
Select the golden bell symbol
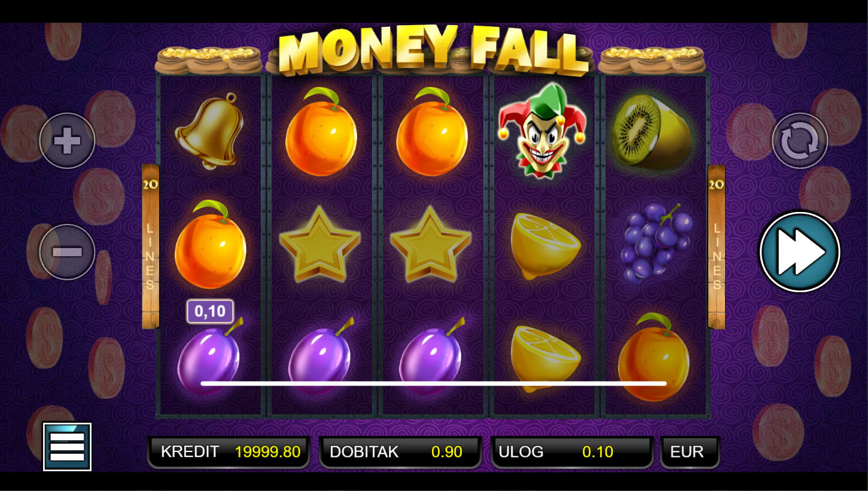(x=209, y=131)
